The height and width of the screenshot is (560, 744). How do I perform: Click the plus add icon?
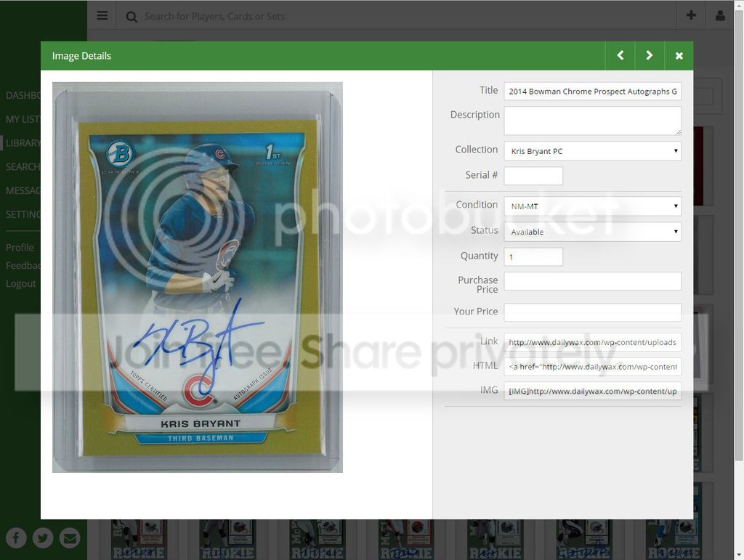[x=691, y=15]
